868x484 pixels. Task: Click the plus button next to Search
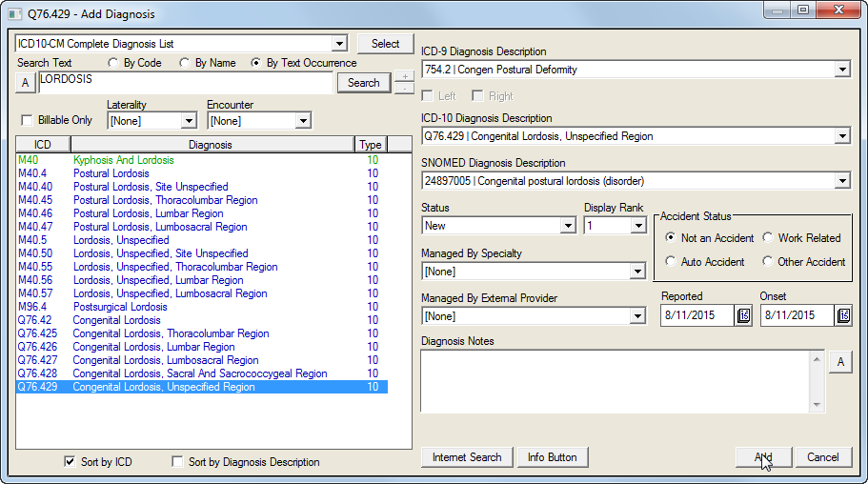(x=404, y=76)
